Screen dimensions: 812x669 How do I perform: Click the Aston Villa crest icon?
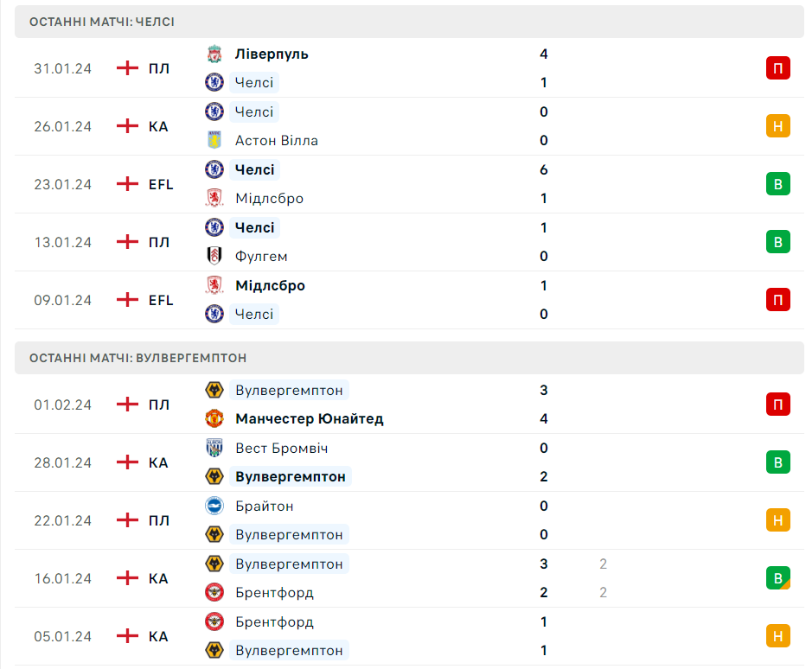tap(214, 141)
